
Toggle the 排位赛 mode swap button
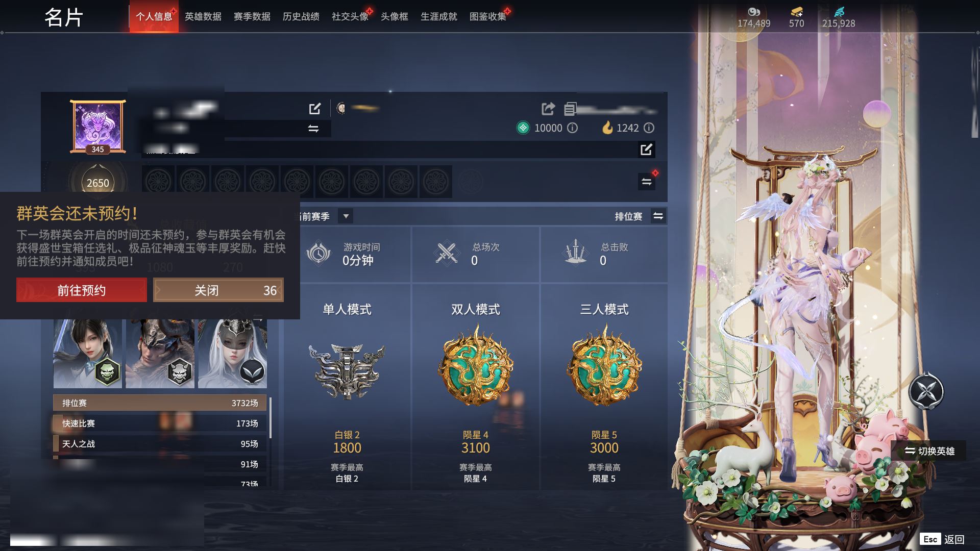coord(658,216)
